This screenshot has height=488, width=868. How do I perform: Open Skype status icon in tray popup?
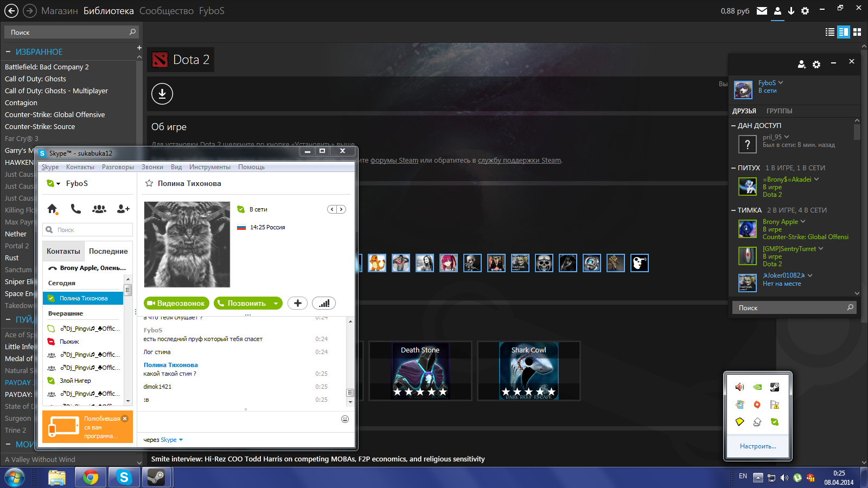(x=775, y=422)
